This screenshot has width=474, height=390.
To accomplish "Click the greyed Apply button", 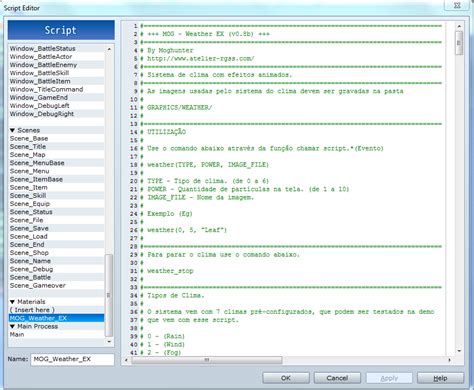I will click(x=389, y=378).
